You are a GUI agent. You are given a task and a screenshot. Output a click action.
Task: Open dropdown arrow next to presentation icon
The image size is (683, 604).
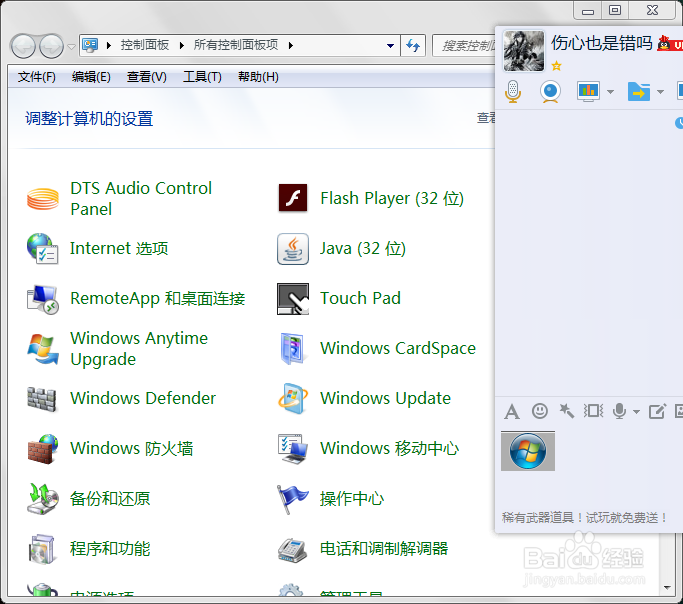pos(610,92)
